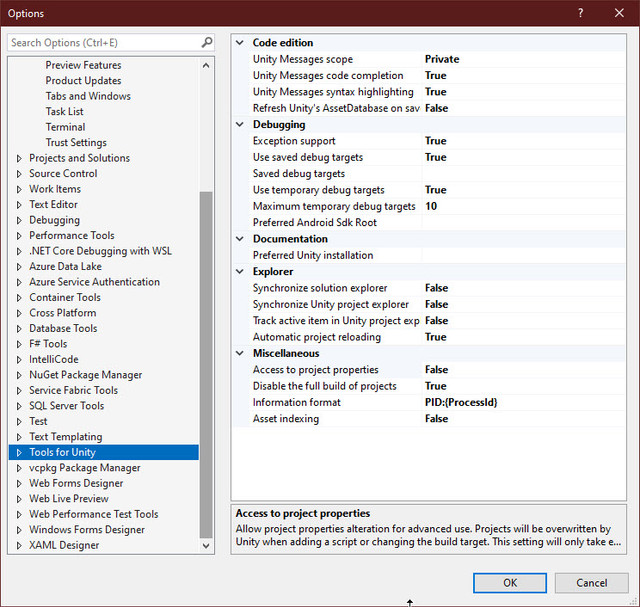640x607 pixels.
Task: Collapse the Debugging property section
Action: click(240, 125)
